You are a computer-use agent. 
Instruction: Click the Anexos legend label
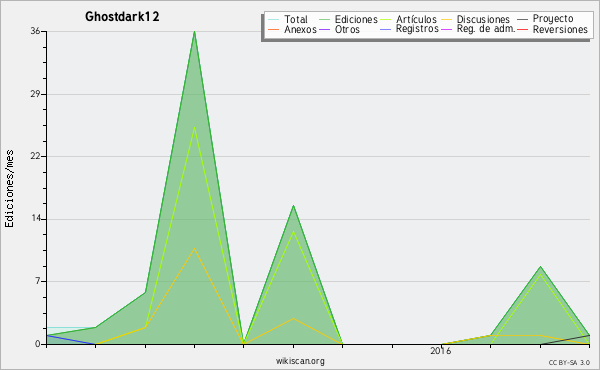300,29
